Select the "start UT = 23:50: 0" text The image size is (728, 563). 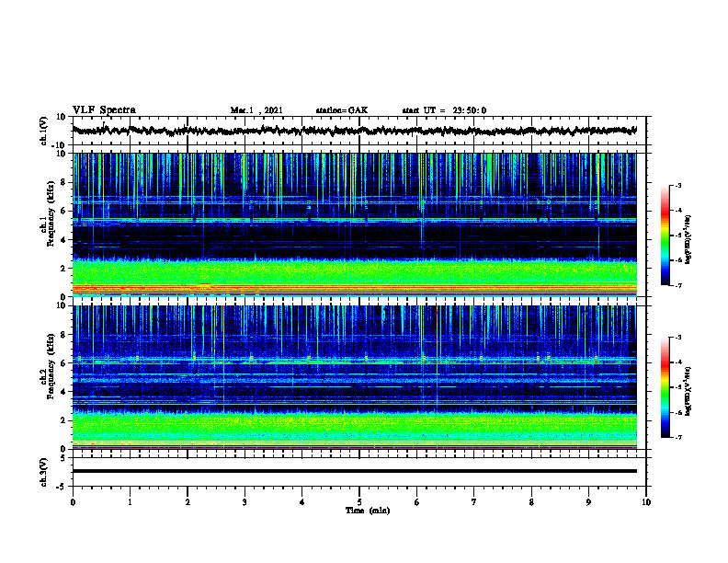pyautogui.click(x=444, y=110)
